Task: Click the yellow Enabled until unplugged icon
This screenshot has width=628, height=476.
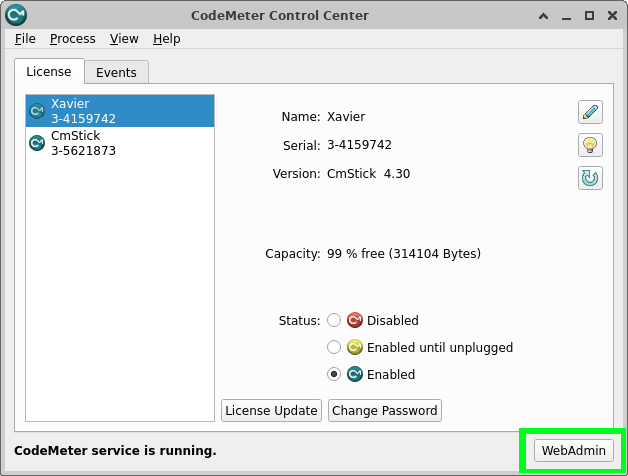Action: pos(354,347)
